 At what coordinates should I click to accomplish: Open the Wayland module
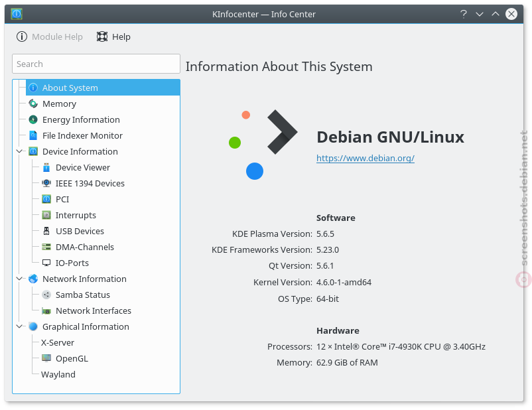(58, 375)
